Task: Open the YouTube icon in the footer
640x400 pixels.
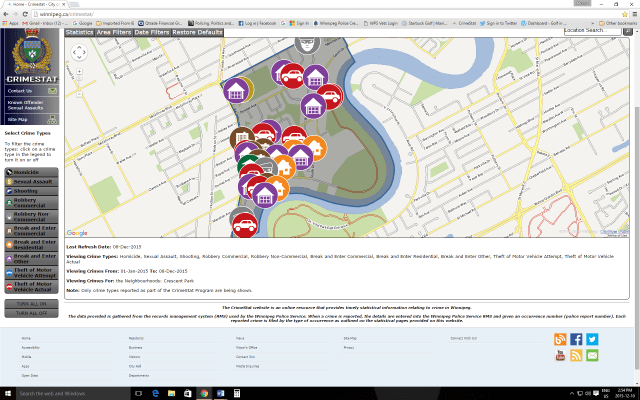Action: 560,355
